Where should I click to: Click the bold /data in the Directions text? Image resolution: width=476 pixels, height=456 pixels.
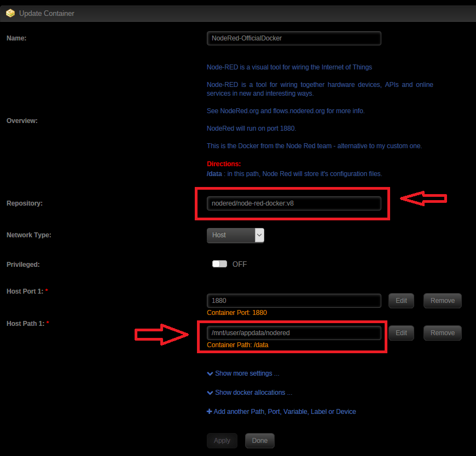tap(214, 174)
